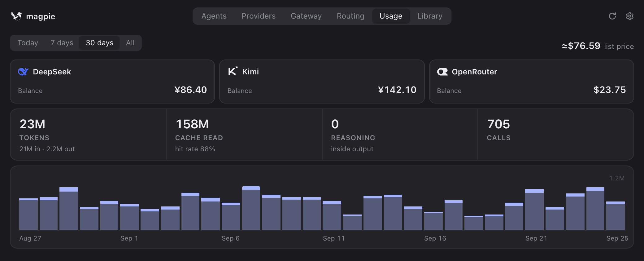Viewport: 644px width, 261px height.
Task: Select the 30 days range
Action: point(99,43)
